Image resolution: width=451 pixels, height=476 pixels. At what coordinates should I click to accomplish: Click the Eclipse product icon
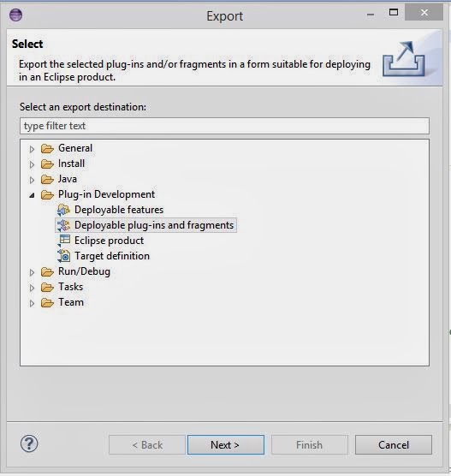coord(64,241)
